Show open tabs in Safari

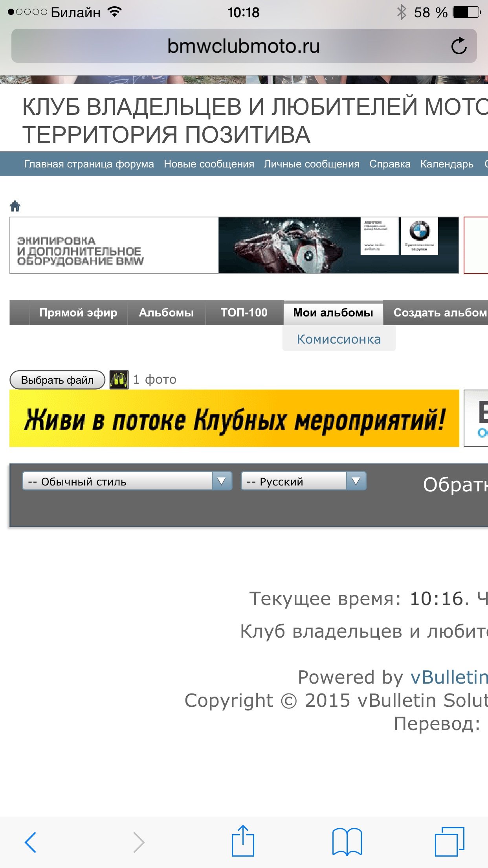tap(449, 842)
